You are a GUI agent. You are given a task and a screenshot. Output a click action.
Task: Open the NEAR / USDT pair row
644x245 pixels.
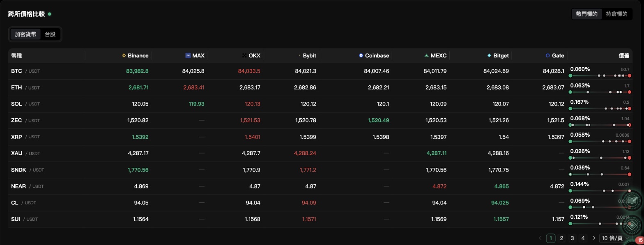click(320, 186)
